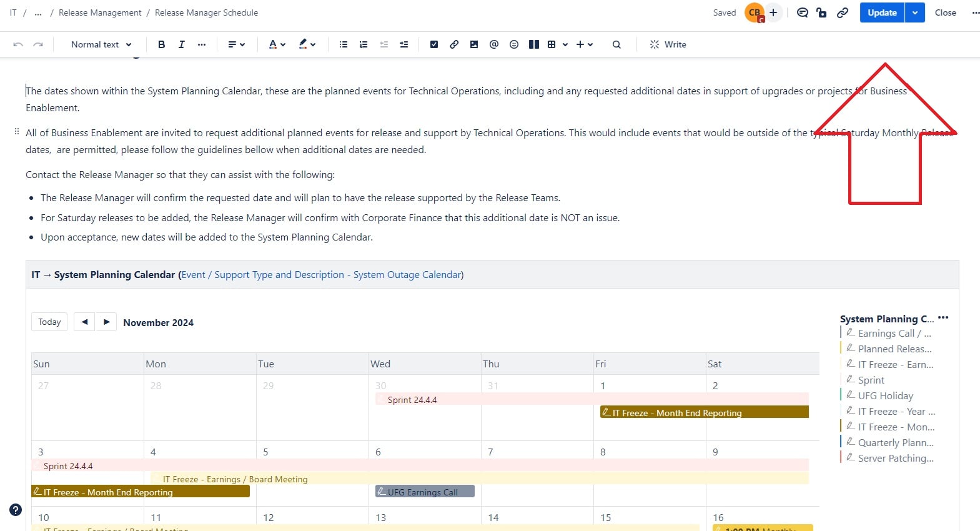Open the page comments icon

[x=803, y=12]
